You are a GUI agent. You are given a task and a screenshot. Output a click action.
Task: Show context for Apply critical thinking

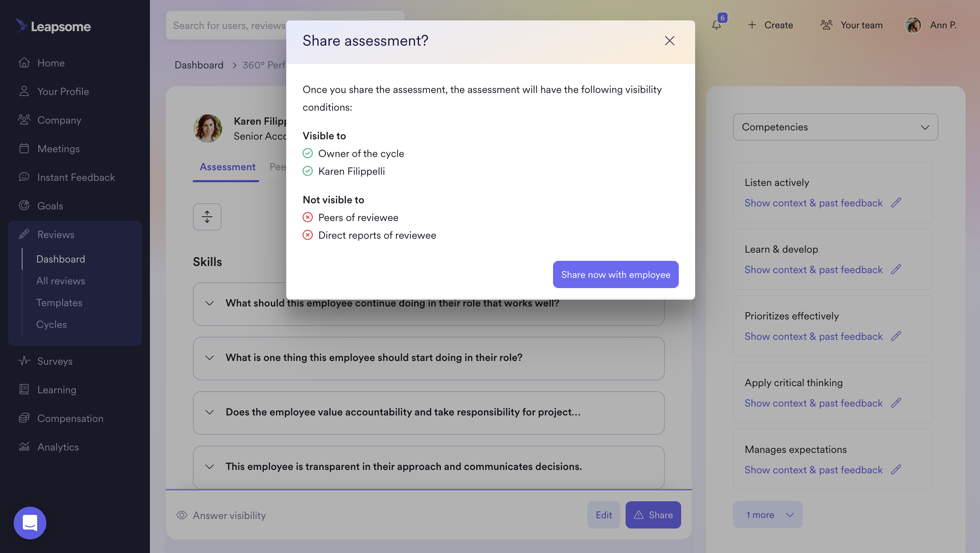point(813,403)
